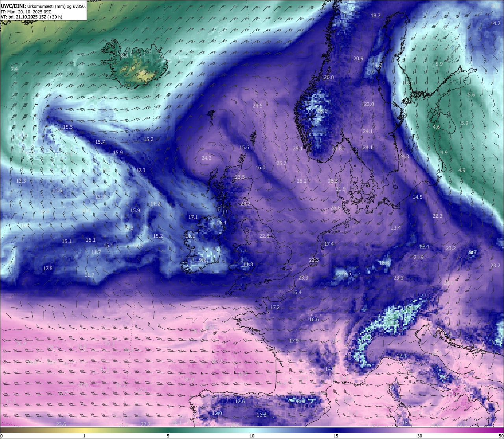
Task: Click the 13.3 value label
Action: coord(21,181)
